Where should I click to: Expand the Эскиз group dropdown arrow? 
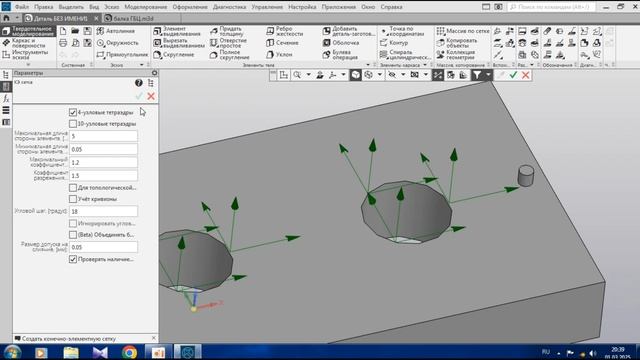point(142,65)
